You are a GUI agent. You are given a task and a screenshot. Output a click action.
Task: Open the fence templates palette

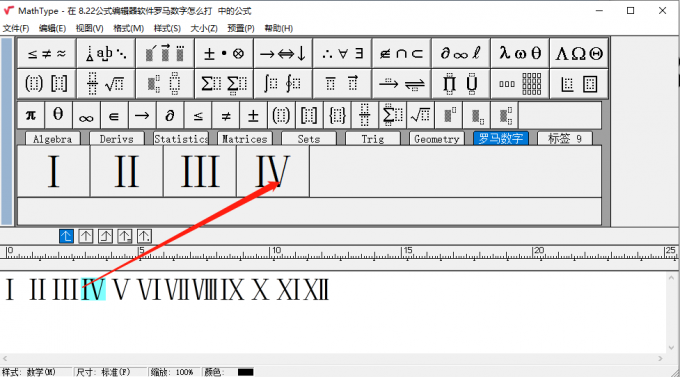click(x=47, y=84)
